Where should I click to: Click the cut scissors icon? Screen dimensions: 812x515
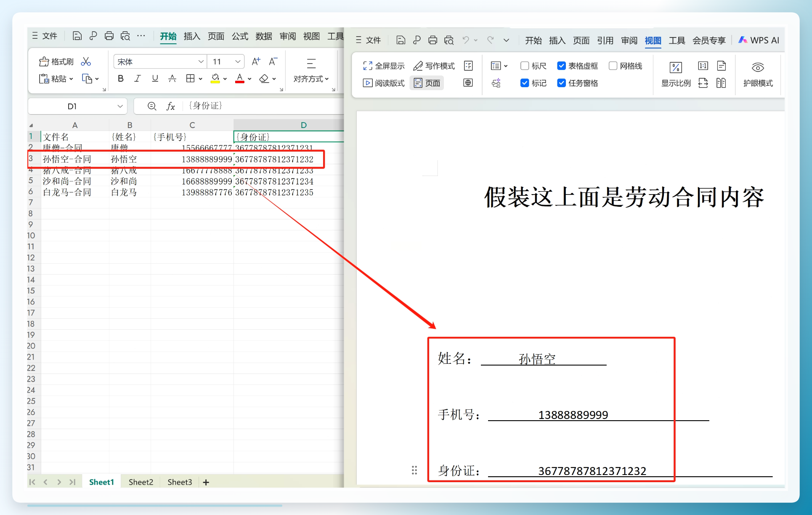point(86,61)
